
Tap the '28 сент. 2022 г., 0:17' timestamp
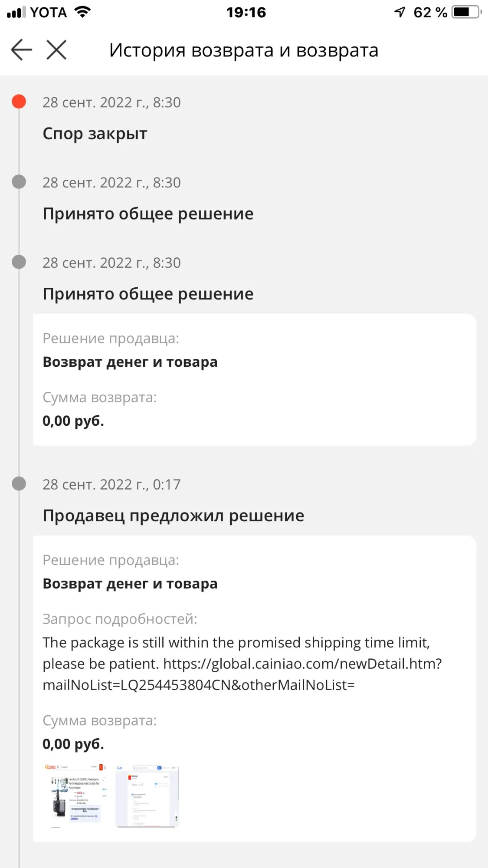pyautogui.click(x=111, y=484)
